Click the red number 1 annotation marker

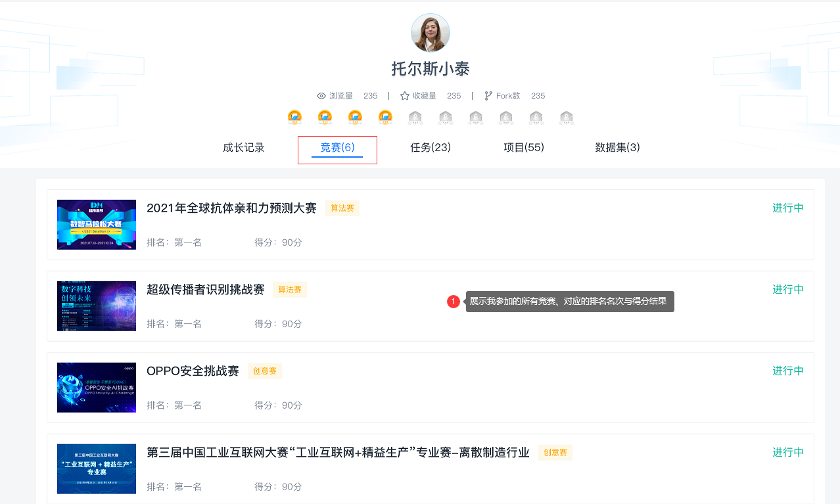[x=453, y=302]
